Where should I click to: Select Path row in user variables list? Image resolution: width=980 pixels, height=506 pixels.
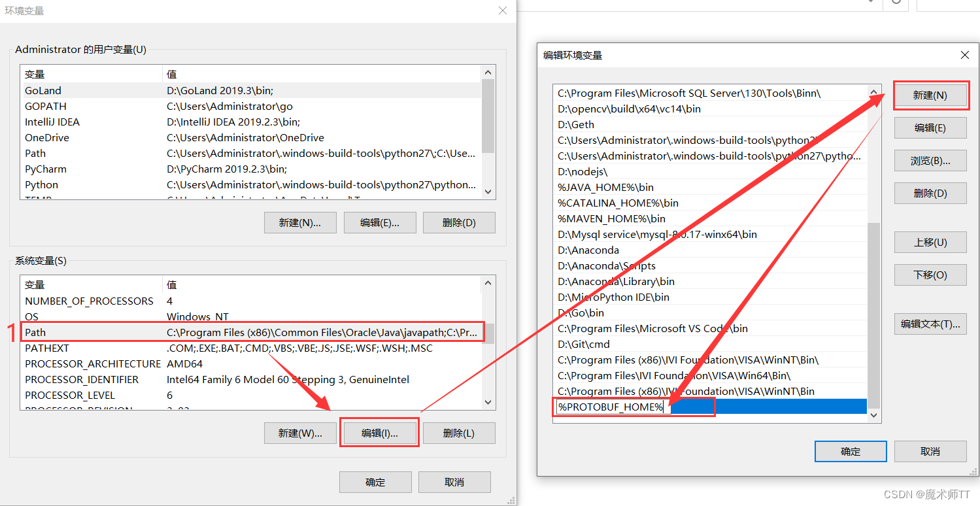(250, 154)
